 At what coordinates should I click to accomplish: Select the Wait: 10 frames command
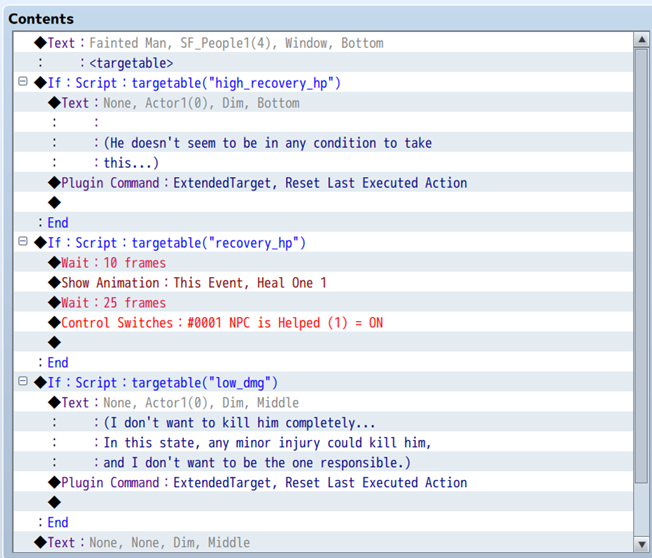(324, 262)
